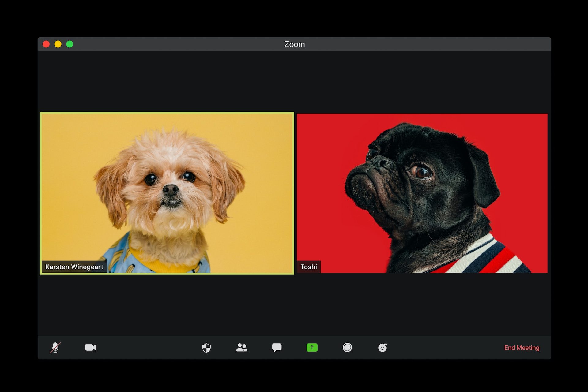Unmute the microphone
This screenshot has height=392, width=588.
click(x=55, y=348)
